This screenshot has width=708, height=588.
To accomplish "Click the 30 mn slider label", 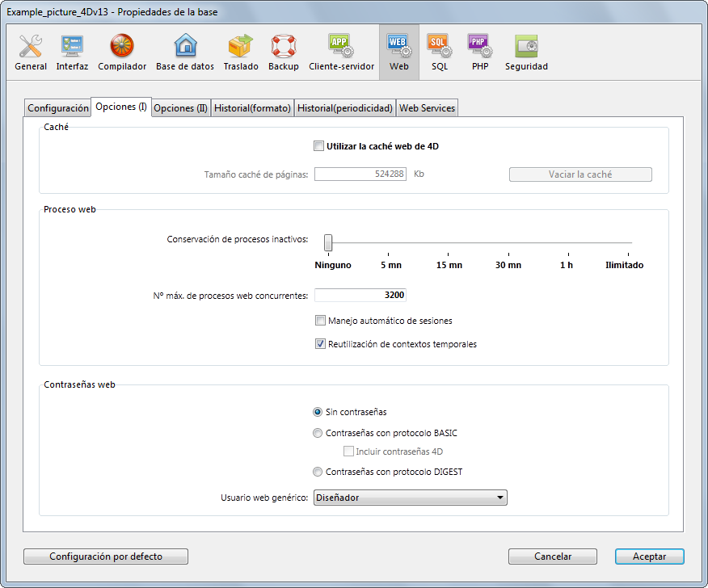I will [x=508, y=265].
